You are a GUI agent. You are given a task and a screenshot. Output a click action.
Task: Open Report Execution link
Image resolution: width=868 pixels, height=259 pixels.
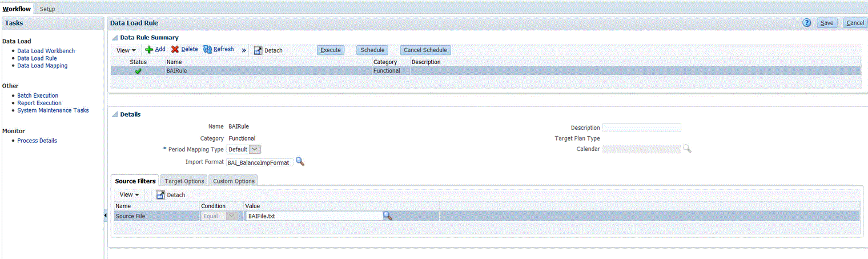(x=39, y=103)
